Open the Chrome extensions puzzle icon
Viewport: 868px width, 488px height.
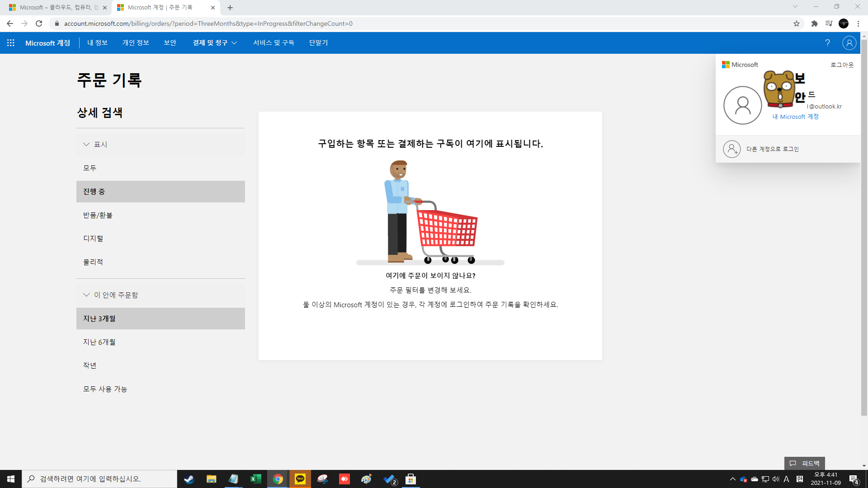[x=815, y=23]
